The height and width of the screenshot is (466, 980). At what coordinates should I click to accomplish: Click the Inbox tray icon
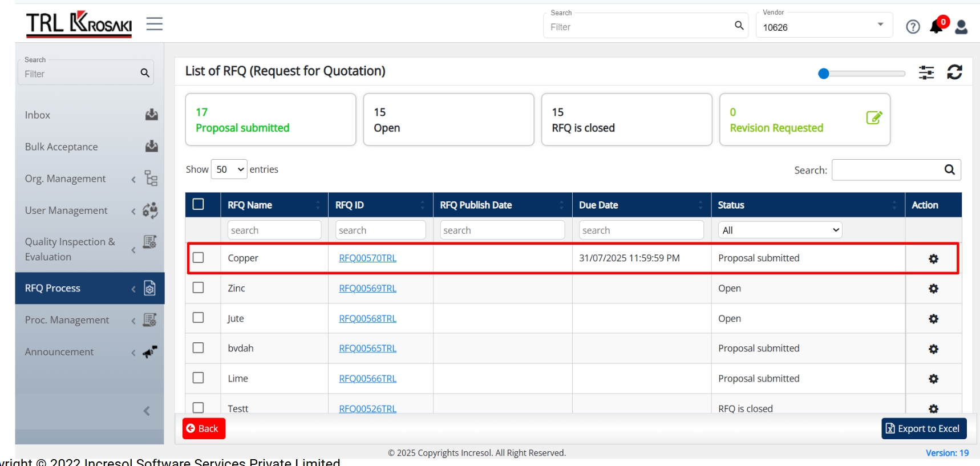pos(151,115)
